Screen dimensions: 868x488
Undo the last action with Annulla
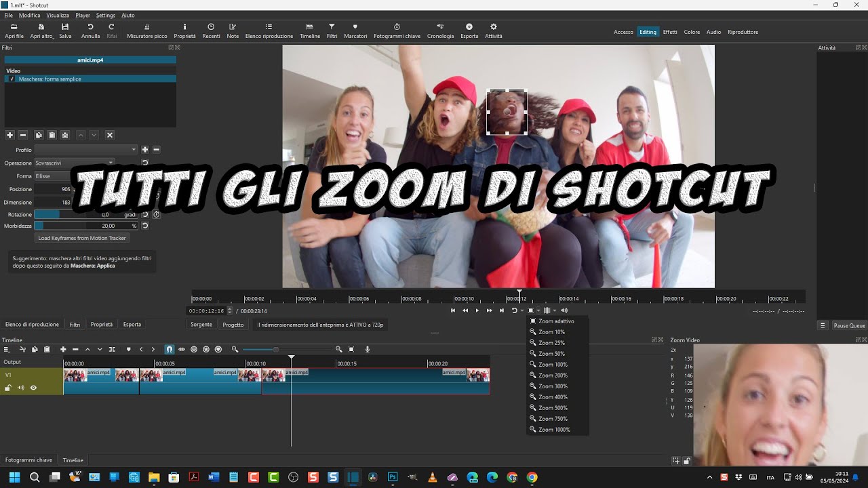pyautogui.click(x=90, y=31)
